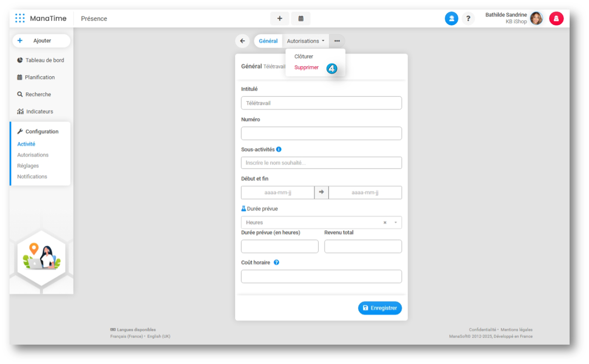589x364 pixels.
Task: Open the ManaTime apps grid icon
Action: coord(20,18)
